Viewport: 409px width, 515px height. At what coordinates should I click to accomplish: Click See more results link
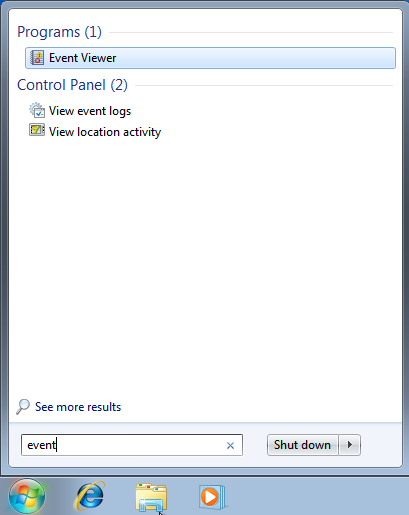pos(78,407)
